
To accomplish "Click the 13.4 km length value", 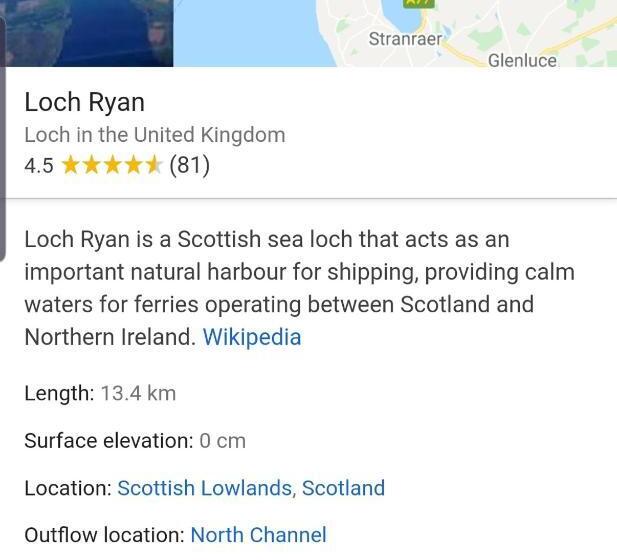I will pyautogui.click(x=138, y=393).
